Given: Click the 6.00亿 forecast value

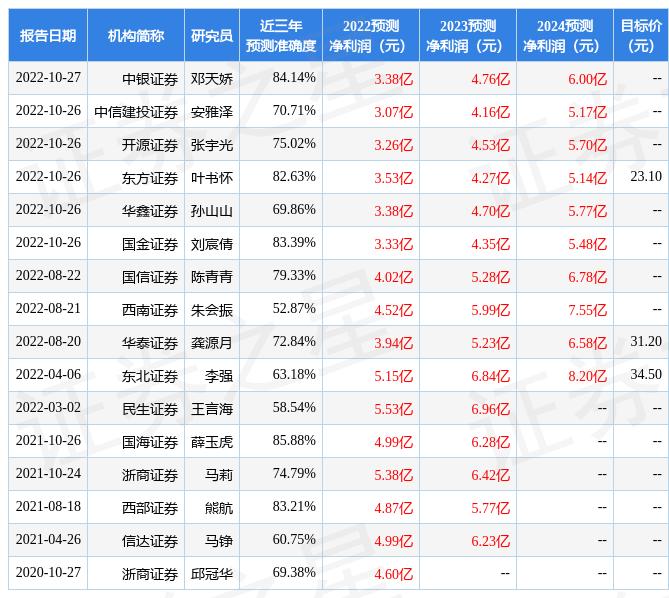Looking at the screenshot, I should [587, 79].
